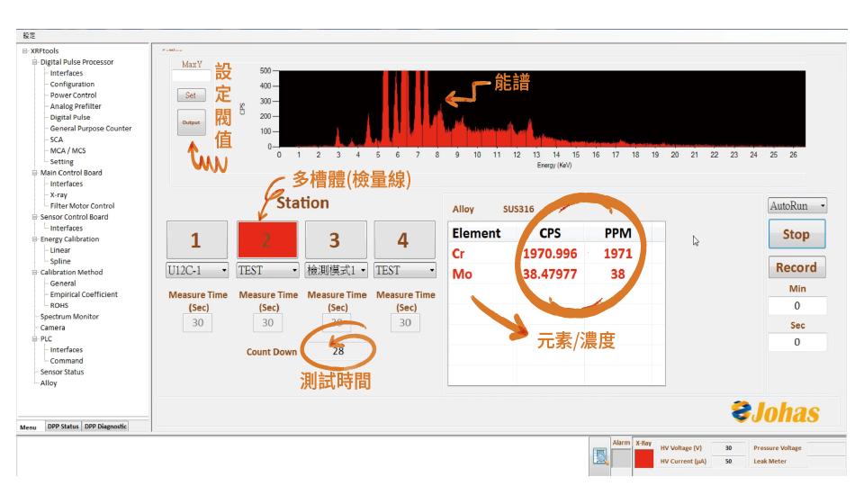Viewport: 864px width, 504px height.
Task: Select SCA tree item
Action: 56,139
